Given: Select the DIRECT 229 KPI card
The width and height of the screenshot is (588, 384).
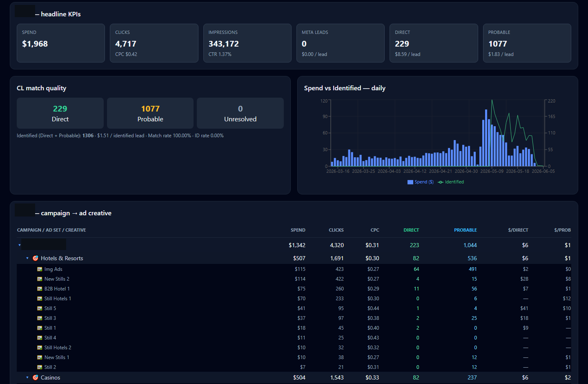Looking at the screenshot, I should pos(434,43).
